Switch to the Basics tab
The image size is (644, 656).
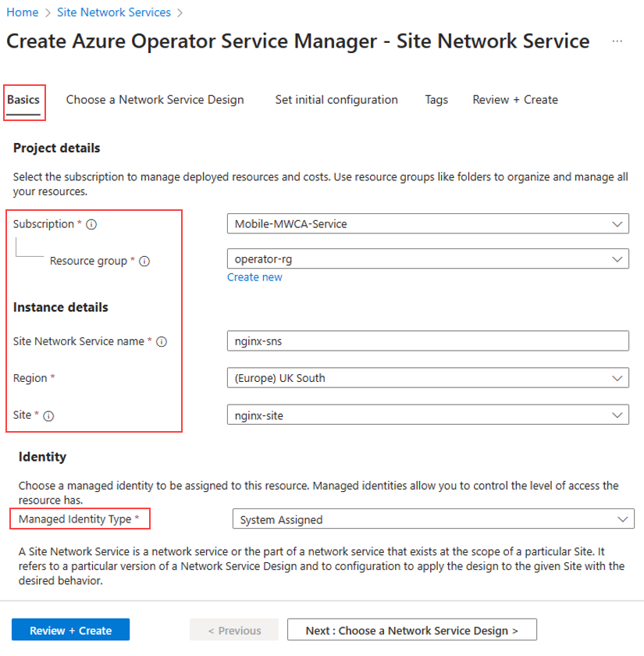pos(23,100)
